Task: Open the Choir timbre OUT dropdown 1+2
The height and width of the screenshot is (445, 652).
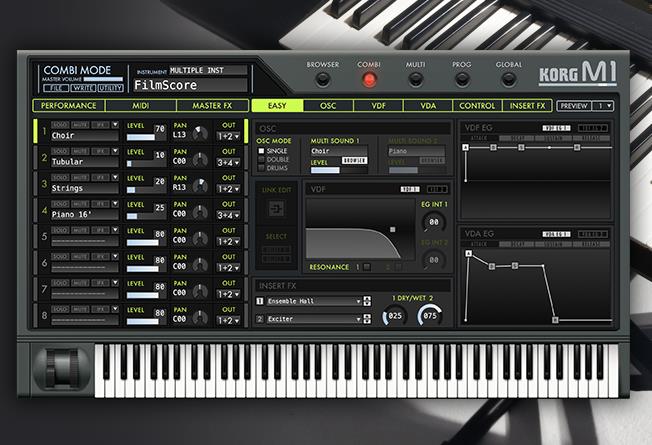Action: click(x=228, y=136)
